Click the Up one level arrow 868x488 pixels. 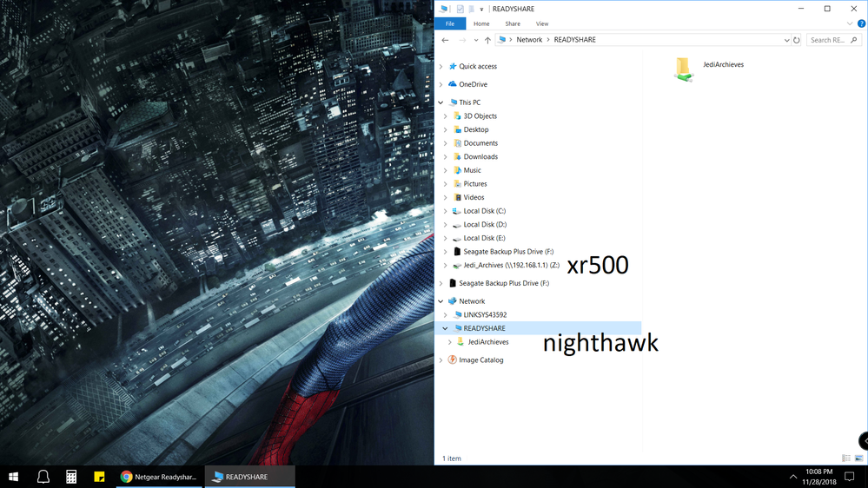pyautogui.click(x=487, y=40)
